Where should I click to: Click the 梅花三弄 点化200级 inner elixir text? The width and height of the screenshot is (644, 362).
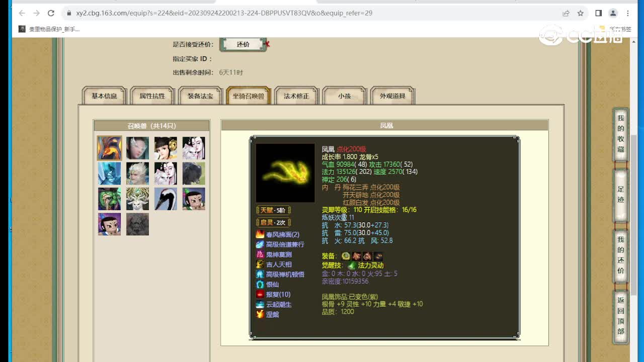point(371,187)
